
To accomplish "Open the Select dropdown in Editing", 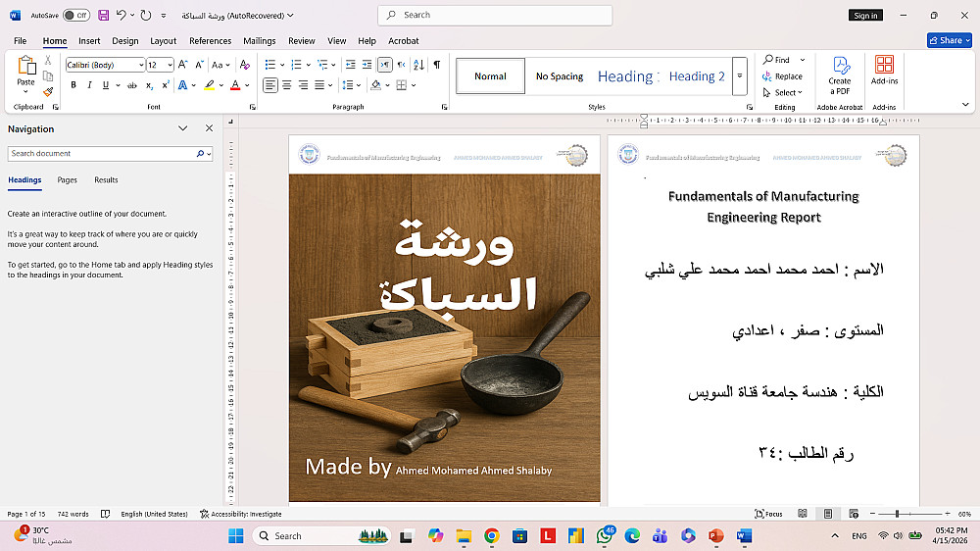I will [x=782, y=92].
